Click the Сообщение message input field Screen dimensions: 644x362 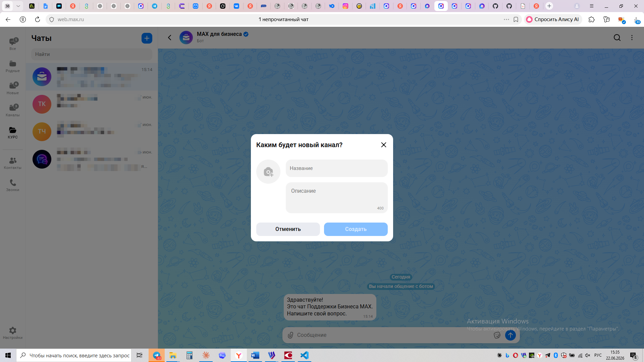[392, 335]
